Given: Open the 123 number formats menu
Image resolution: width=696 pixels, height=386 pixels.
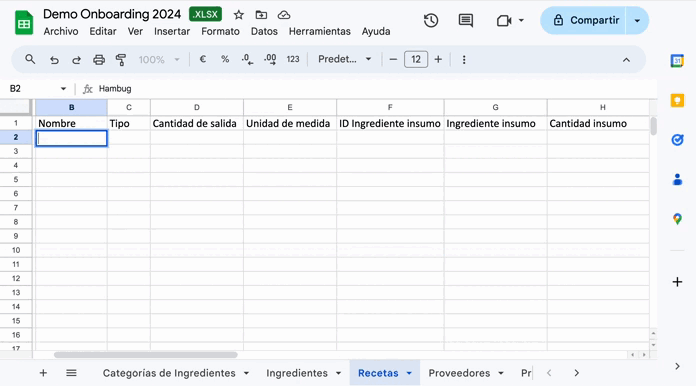Looking at the screenshot, I should 293,59.
